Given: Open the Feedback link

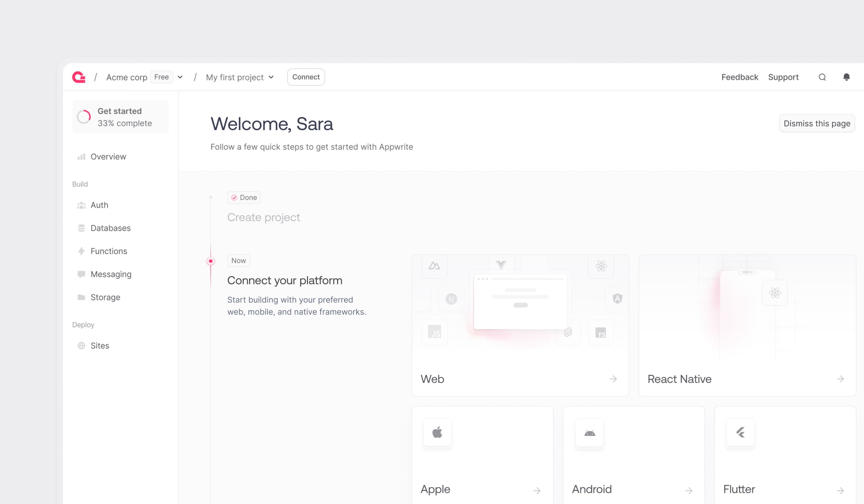Looking at the screenshot, I should 739,77.
